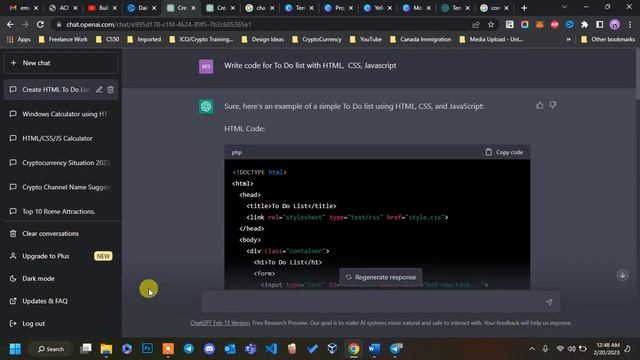Open CS50 bookmark folder
The height and width of the screenshot is (360, 640).
pos(107,39)
